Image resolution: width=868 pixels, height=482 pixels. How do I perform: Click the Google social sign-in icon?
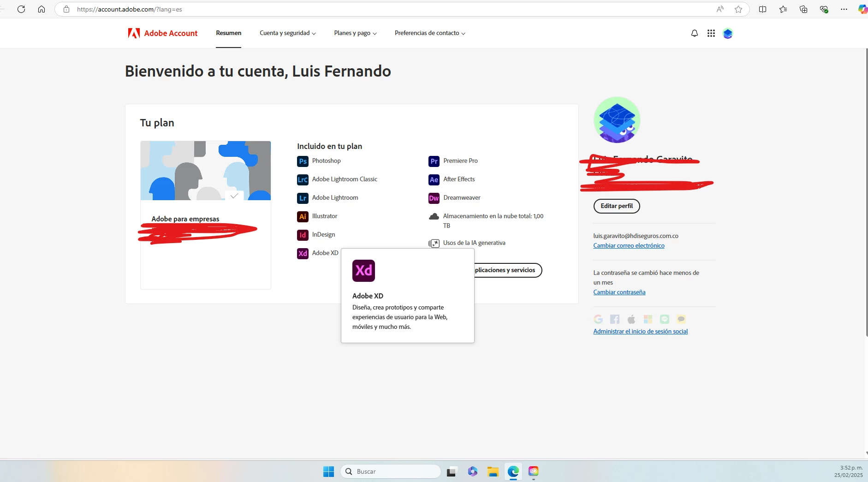598,319
